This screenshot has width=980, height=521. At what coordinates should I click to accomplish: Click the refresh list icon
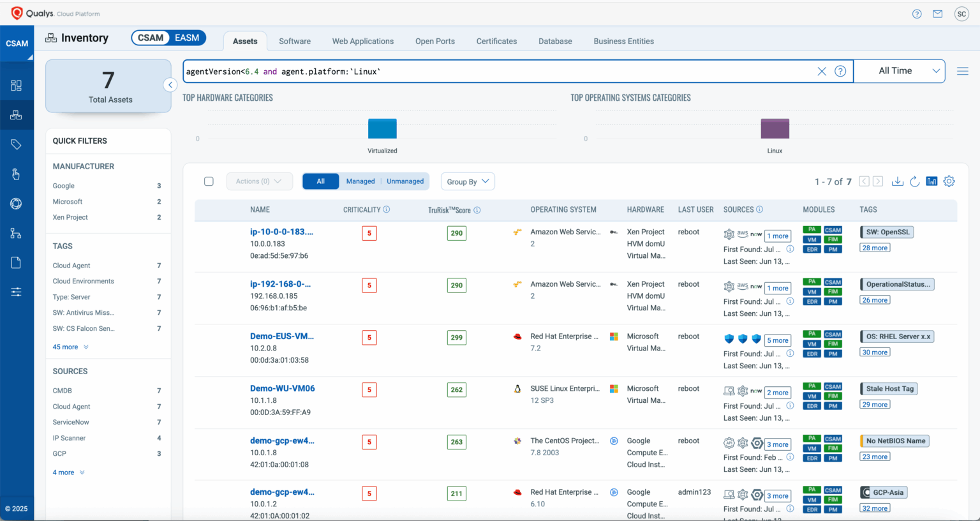[914, 181]
